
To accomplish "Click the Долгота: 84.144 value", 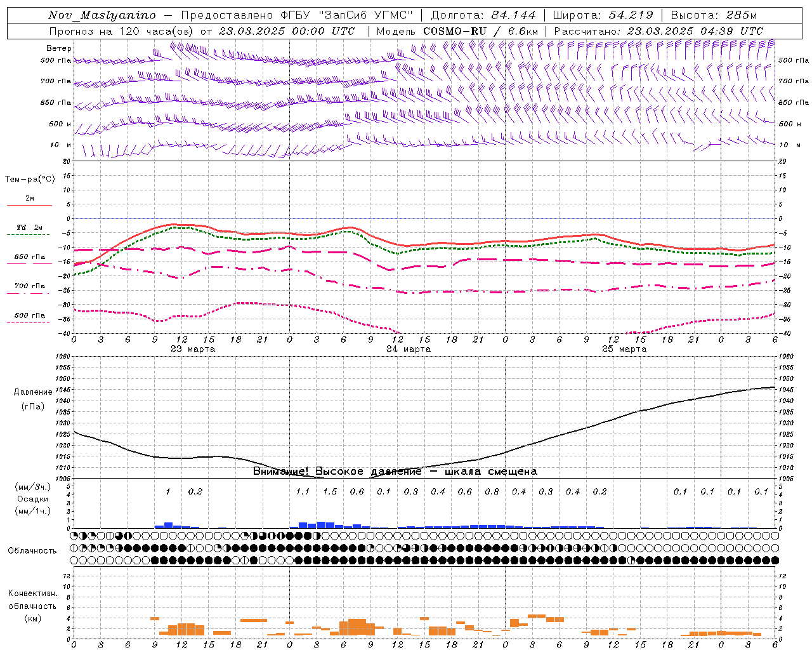I will [x=483, y=15].
